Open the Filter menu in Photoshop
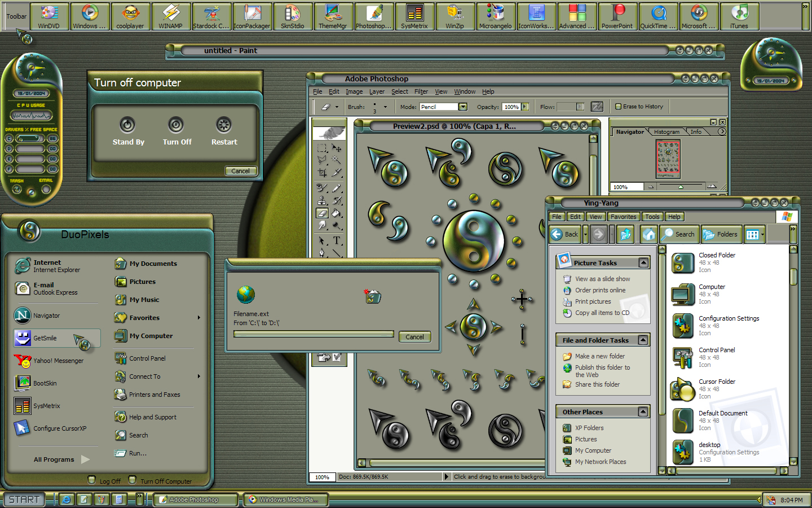 pos(421,91)
